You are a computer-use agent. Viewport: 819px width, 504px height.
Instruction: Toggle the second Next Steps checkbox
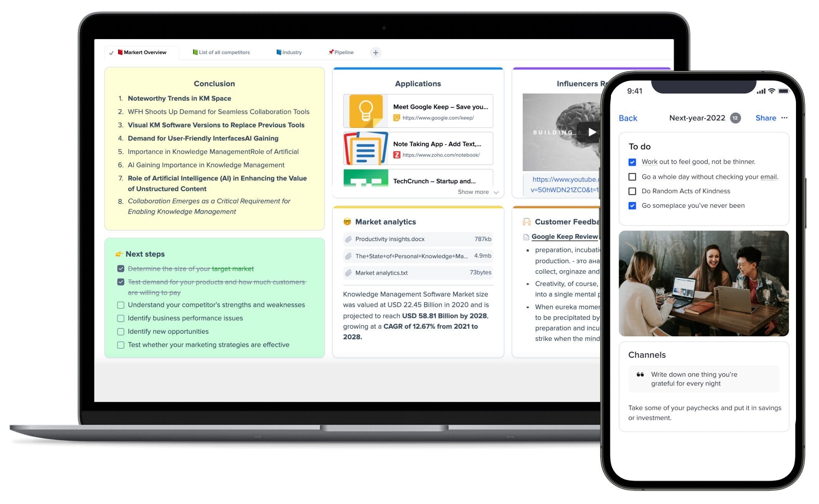pos(120,282)
